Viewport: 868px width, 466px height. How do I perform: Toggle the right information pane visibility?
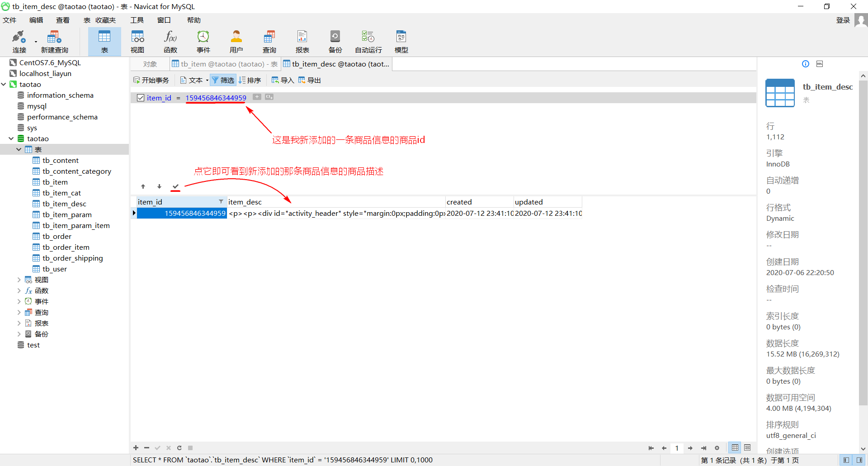click(859, 460)
